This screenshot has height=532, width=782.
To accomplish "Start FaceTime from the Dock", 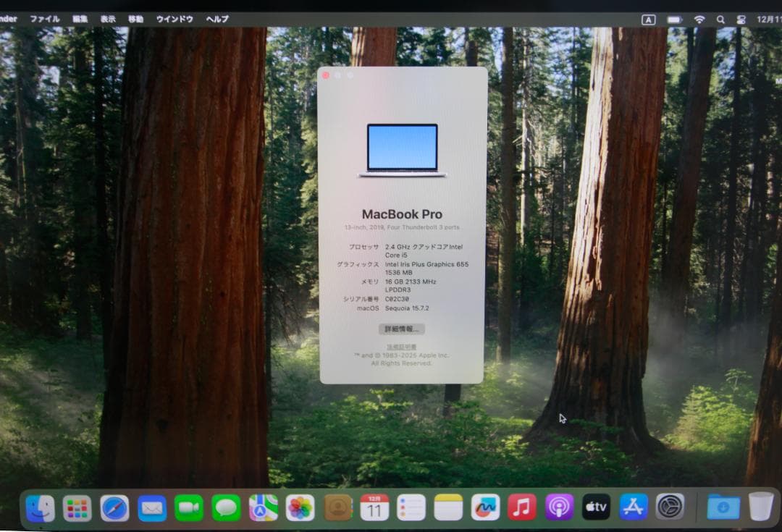I will 188,507.
